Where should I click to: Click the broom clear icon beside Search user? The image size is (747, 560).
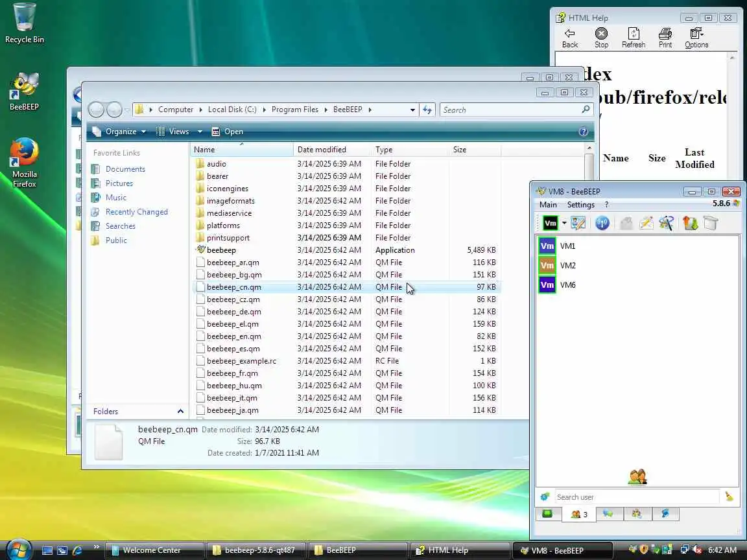[729, 496]
